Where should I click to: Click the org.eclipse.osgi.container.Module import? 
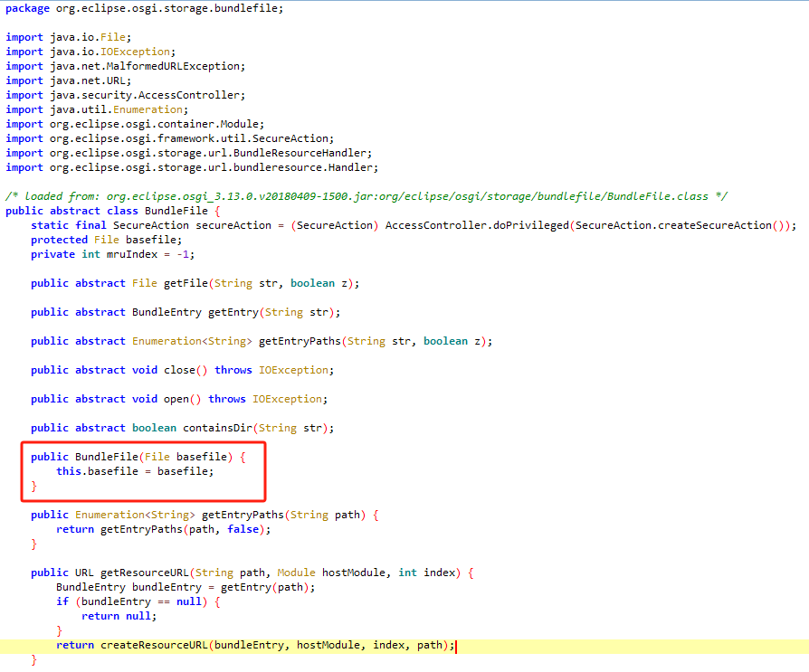click(x=135, y=124)
